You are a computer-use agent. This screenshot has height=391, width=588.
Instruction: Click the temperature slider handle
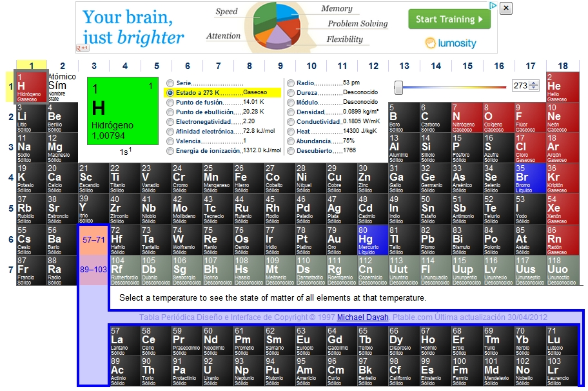pyautogui.click(x=399, y=86)
